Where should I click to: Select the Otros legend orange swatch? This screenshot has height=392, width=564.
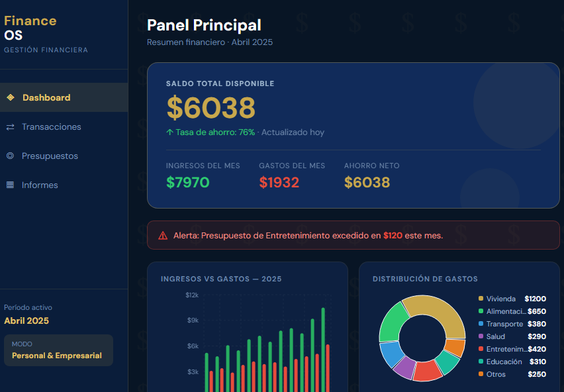pos(481,374)
